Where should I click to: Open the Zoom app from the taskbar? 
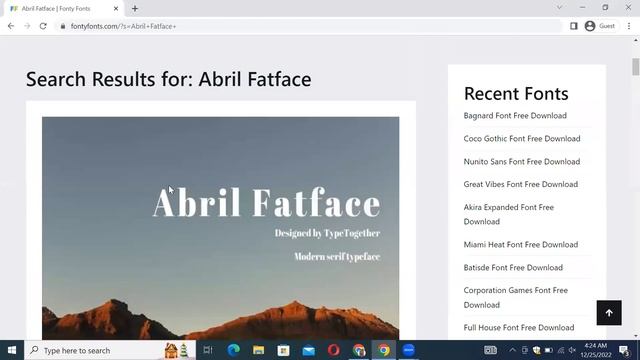(409, 350)
